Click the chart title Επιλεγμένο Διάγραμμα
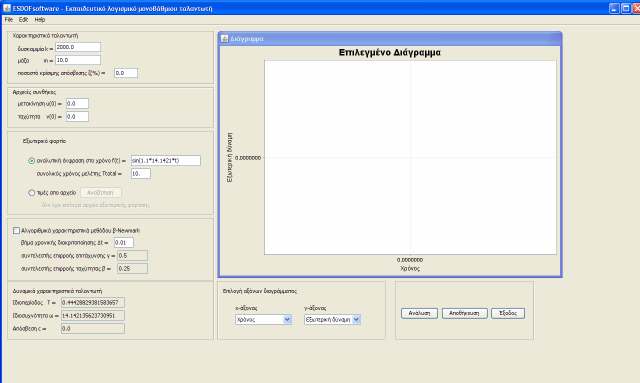 389,52
